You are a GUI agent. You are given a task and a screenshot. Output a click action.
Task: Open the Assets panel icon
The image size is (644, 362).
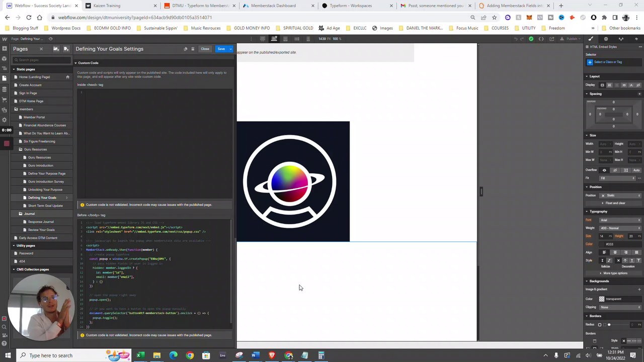point(5,109)
